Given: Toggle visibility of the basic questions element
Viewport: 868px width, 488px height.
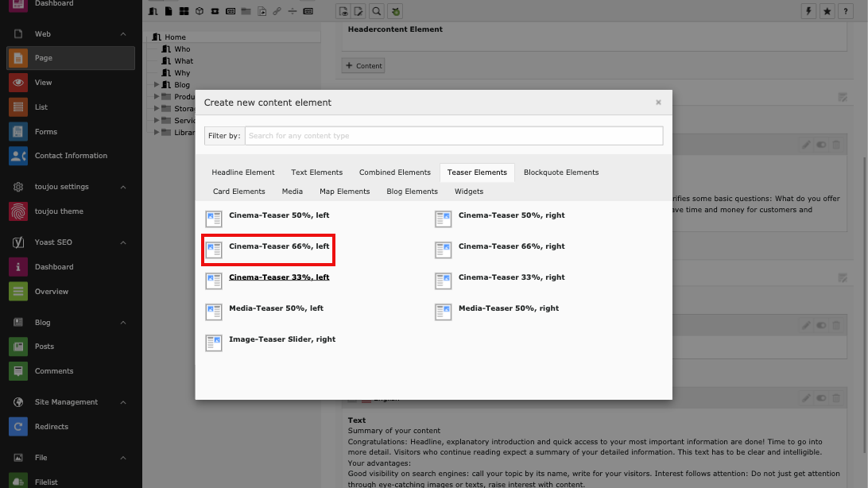Looking at the screenshot, I should coord(820,145).
